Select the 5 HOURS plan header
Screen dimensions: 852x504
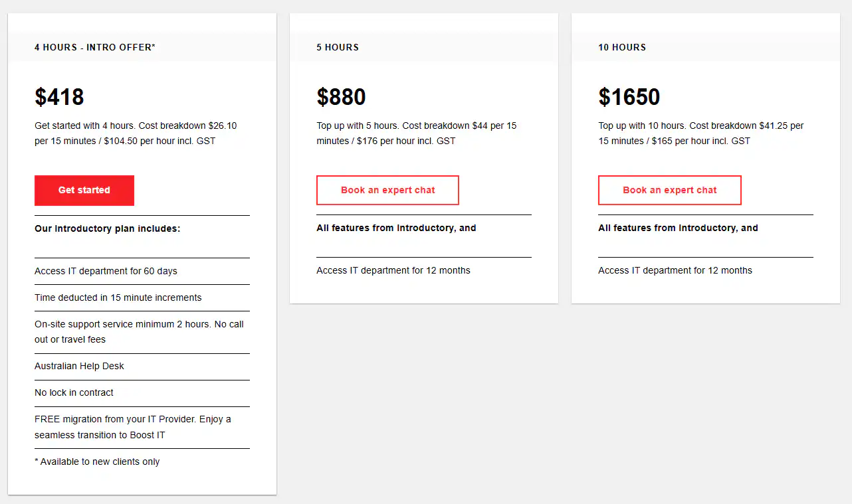point(338,47)
